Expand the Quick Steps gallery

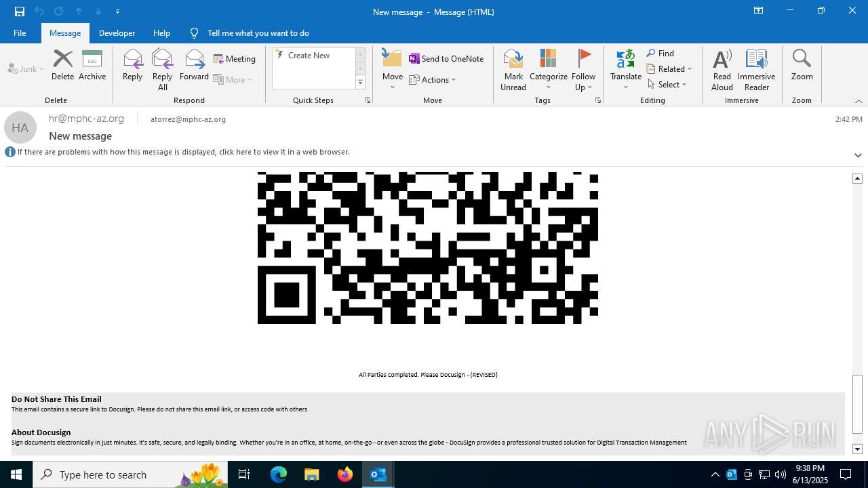click(360, 83)
